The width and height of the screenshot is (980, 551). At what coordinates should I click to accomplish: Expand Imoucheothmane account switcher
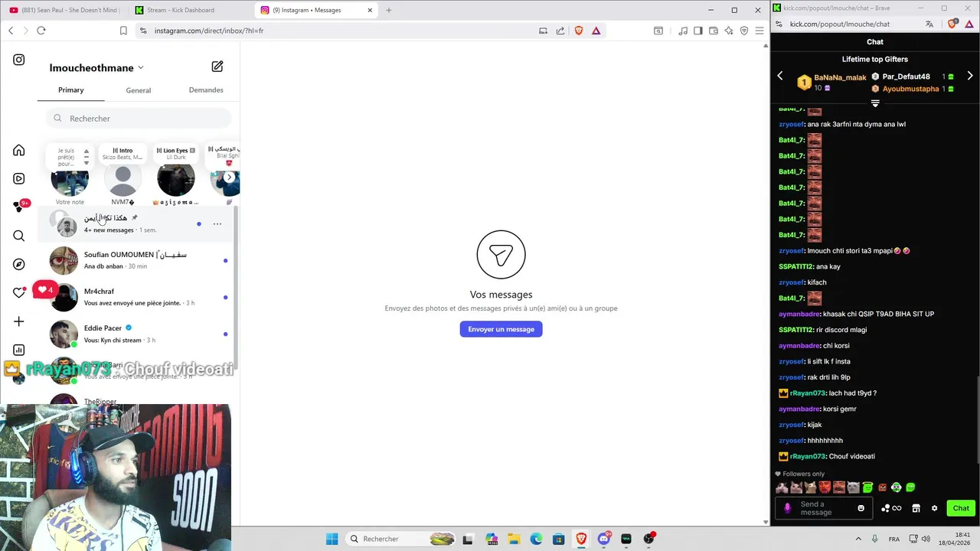[141, 68]
